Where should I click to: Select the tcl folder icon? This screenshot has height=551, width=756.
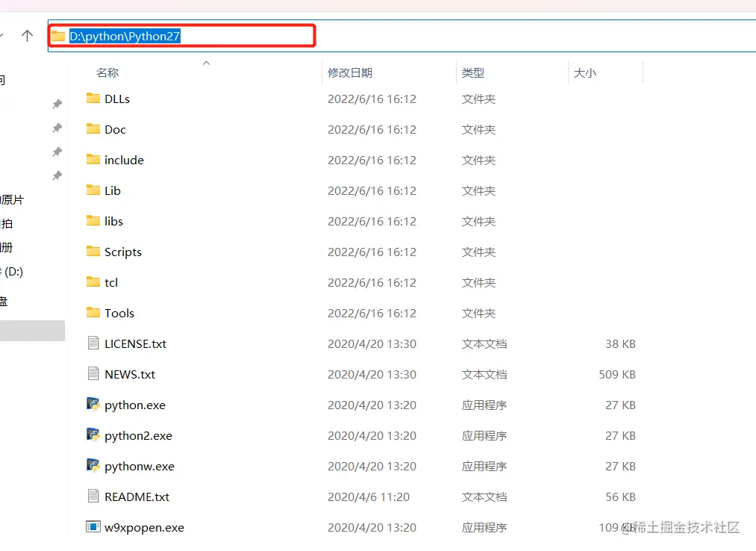(93, 281)
